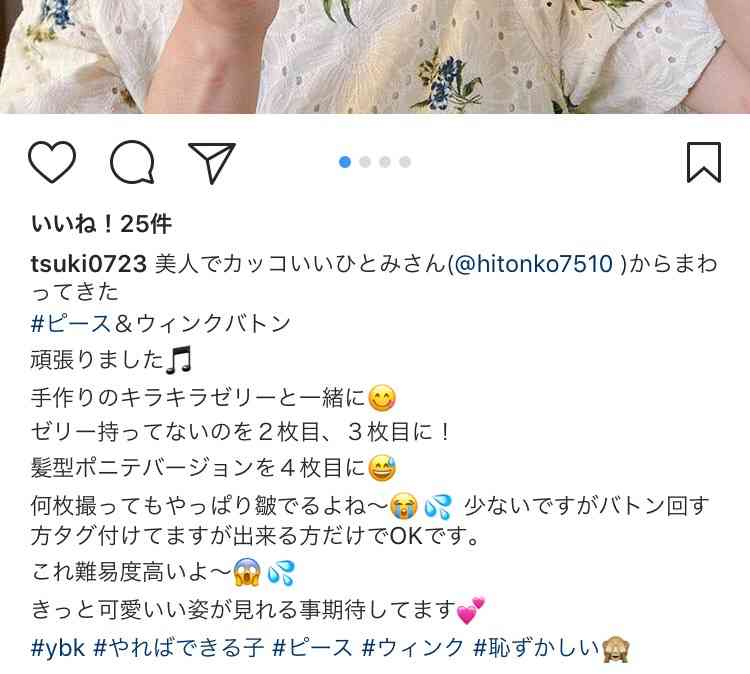Open the #恥ずかしい hashtag
This screenshot has width=750, height=674.
(x=536, y=649)
